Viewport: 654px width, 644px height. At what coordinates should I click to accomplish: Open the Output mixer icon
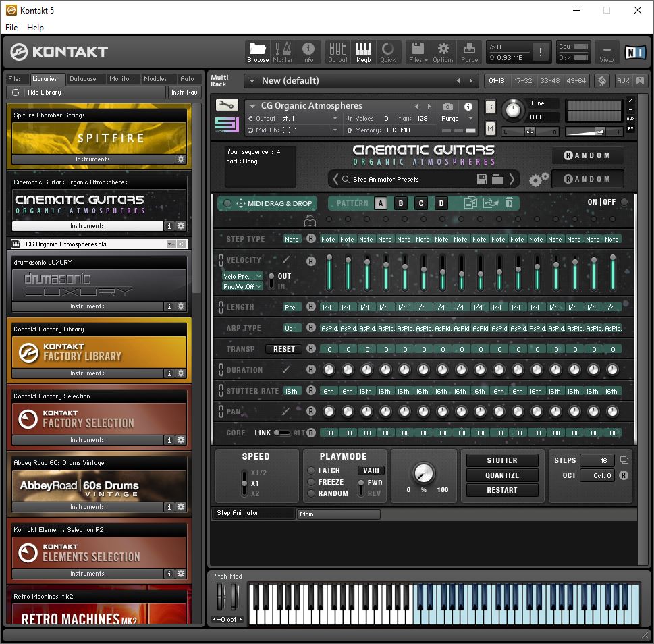pyautogui.click(x=338, y=52)
